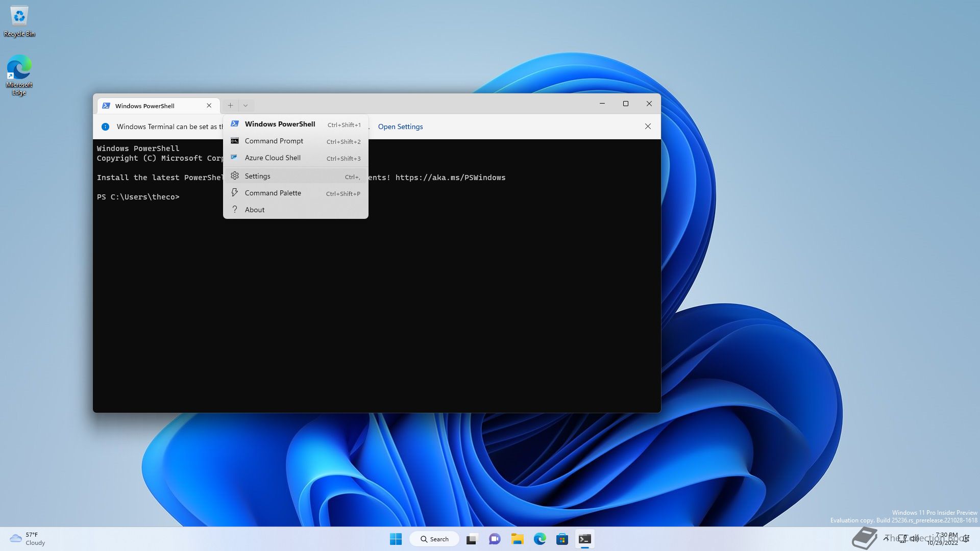Click the 'PS C:\Users\theco>' prompt text
The width and height of the screenshot is (980, 551).
pyautogui.click(x=138, y=197)
